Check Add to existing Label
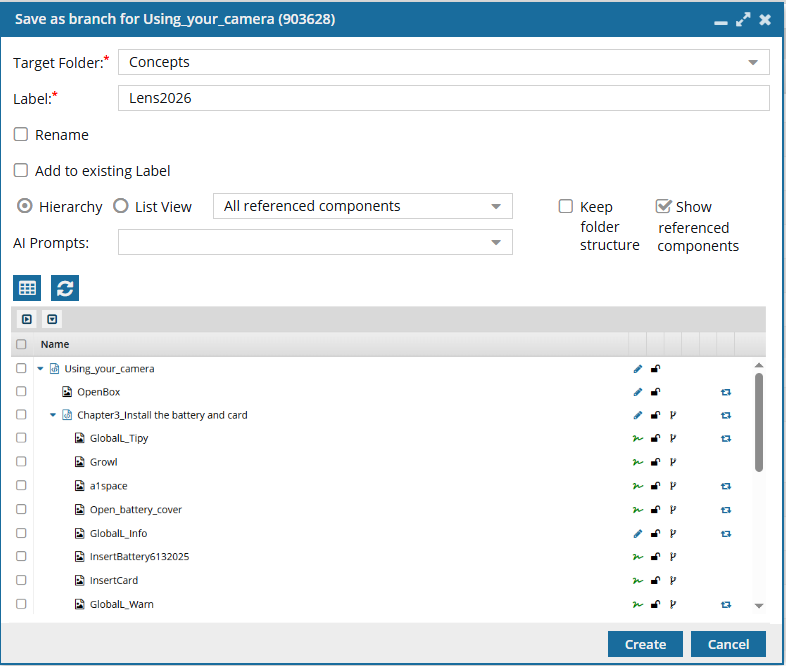The height and width of the screenshot is (666, 786). click(x=21, y=170)
